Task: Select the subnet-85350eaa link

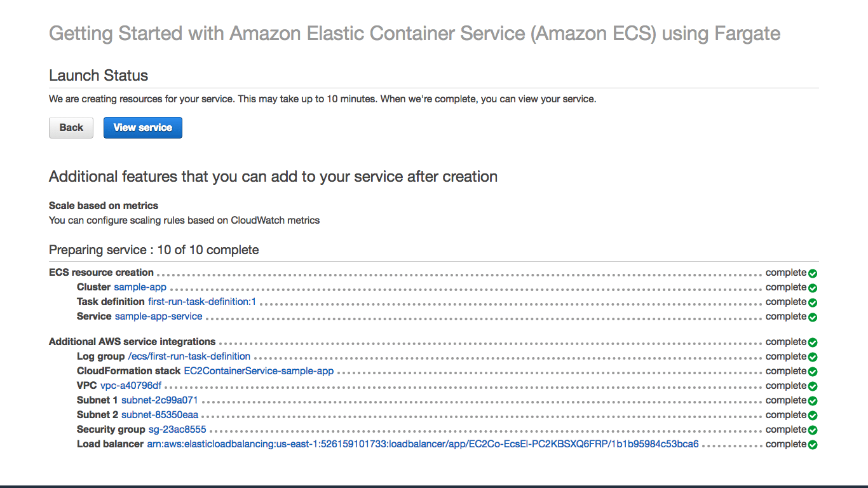Action: tap(159, 415)
